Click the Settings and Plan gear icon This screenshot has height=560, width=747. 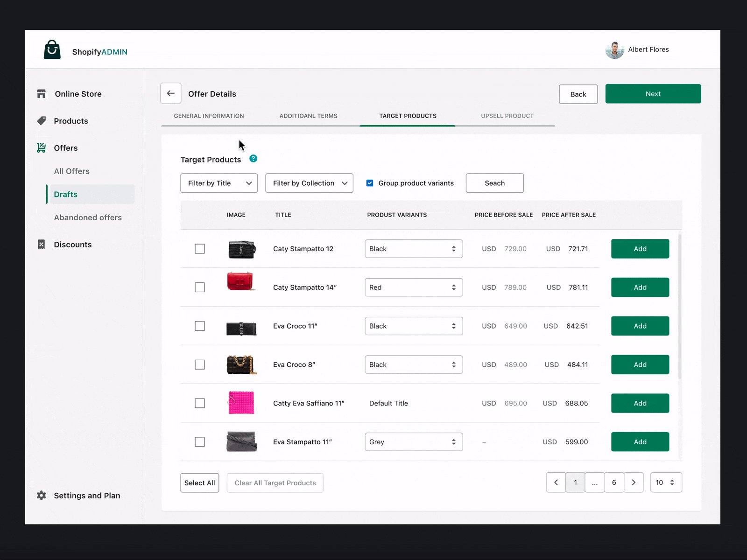click(42, 496)
